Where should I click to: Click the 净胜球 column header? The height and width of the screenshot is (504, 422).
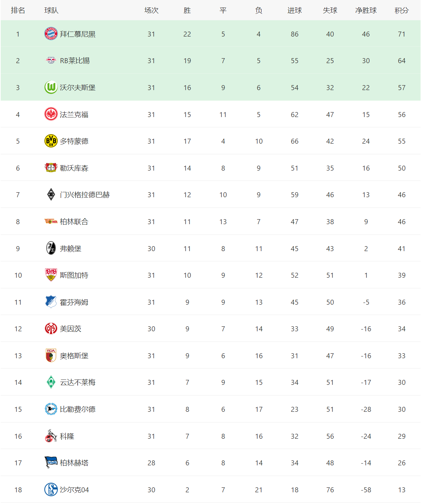click(x=366, y=10)
